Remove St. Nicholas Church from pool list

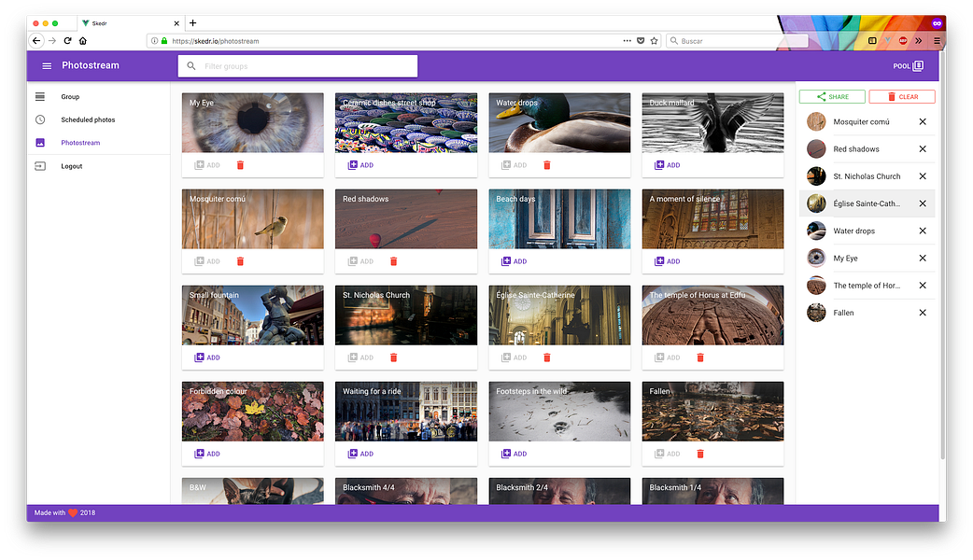tap(923, 176)
